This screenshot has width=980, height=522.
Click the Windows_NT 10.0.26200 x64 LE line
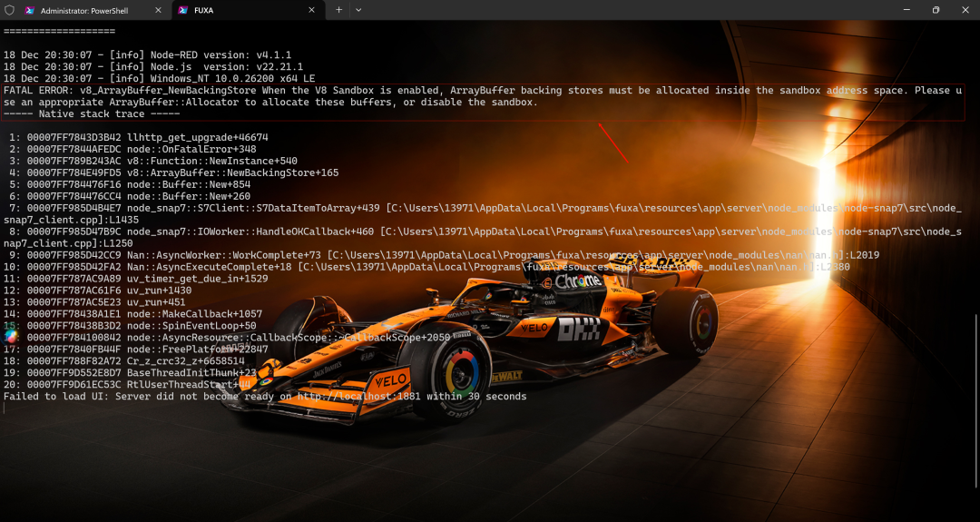pyautogui.click(x=160, y=79)
